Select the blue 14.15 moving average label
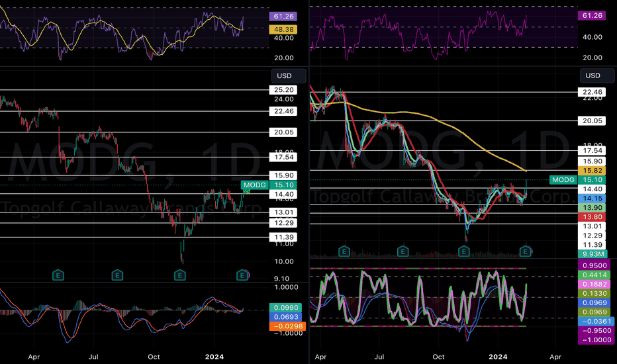This screenshot has height=364, width=617. 592,199
